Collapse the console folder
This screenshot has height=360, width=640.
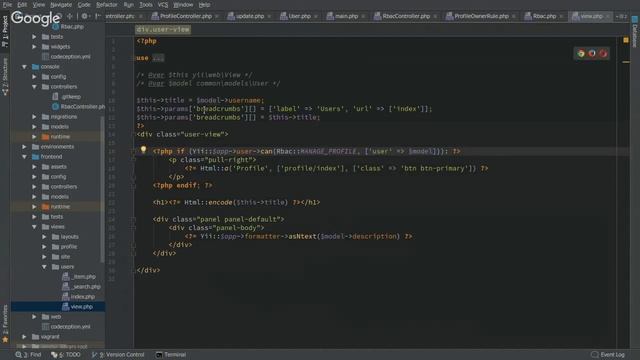(x=24, y=67)
